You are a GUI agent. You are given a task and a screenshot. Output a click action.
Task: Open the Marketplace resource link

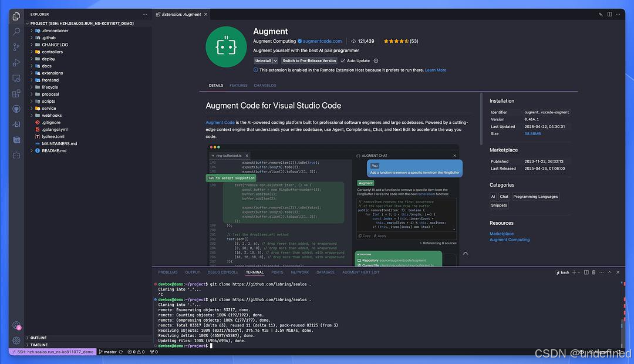click(501, 234)
